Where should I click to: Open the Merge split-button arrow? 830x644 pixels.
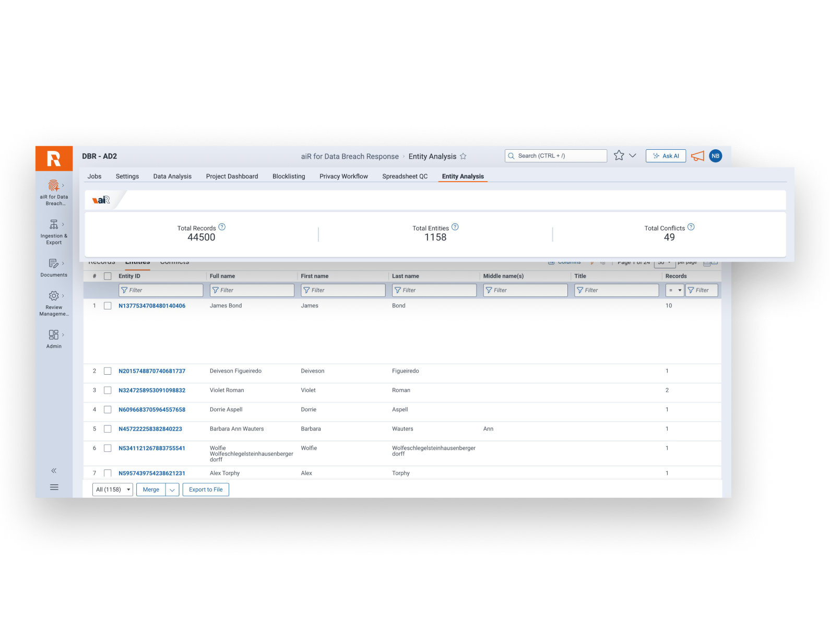point(172,490)
